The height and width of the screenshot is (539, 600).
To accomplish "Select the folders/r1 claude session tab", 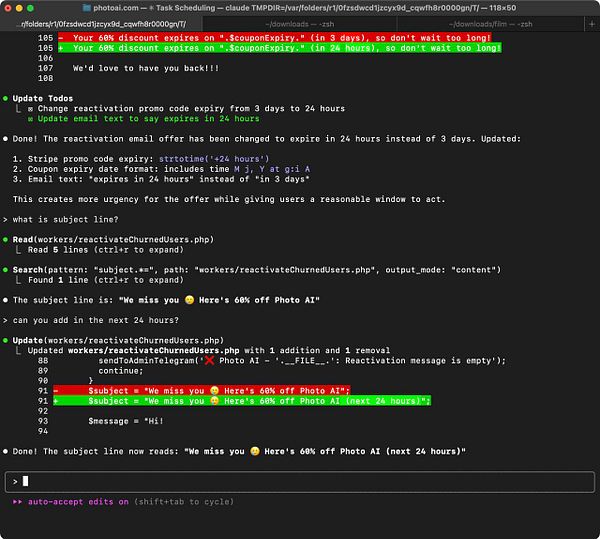I will point(101,24).
